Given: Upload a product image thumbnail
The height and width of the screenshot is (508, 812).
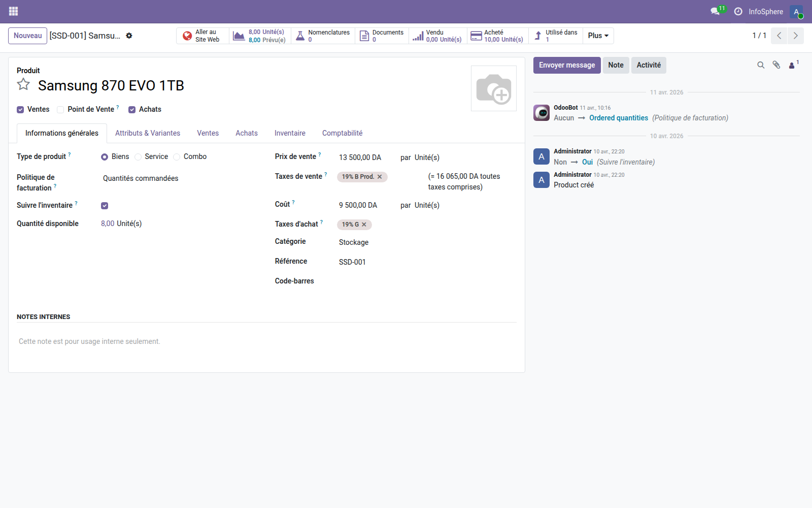Looking at the screenshot, I should (x=493, y=88).
